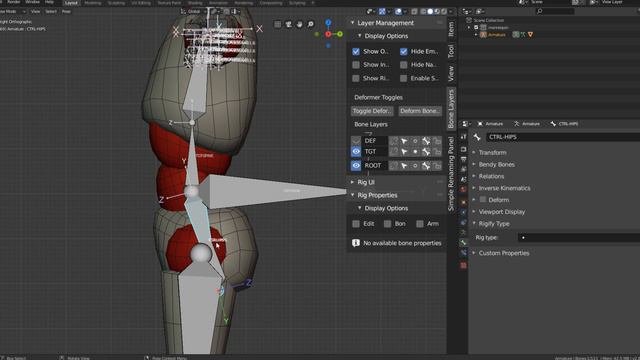
Task: Collapse the Layer Management panel
Action: [x=352, y=23]
